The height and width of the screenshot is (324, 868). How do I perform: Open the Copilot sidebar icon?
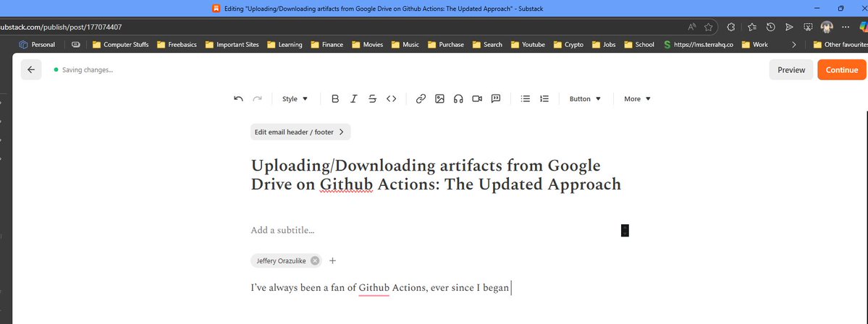(x=863, y=27)
